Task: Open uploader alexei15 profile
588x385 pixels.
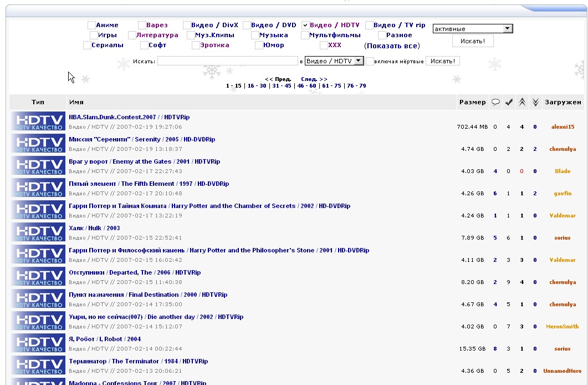Action: (x=563, y=127)
